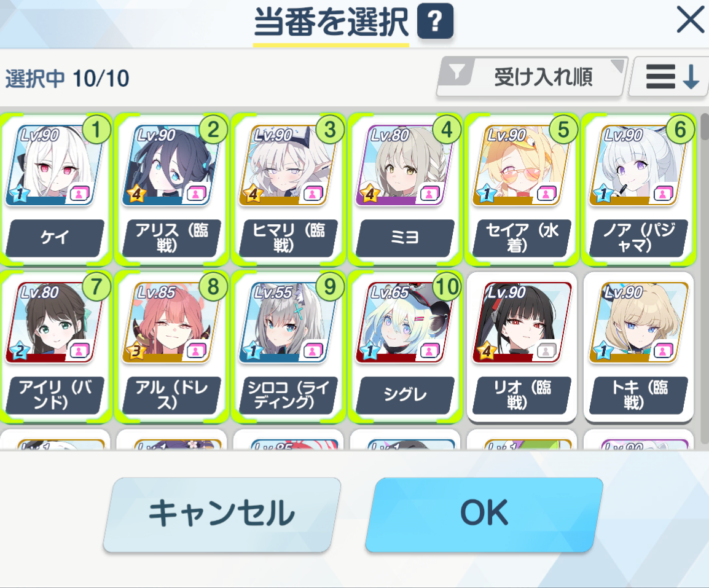
Task: Open the 受け入れ順 sort dropdown
Action: [531, 76]
